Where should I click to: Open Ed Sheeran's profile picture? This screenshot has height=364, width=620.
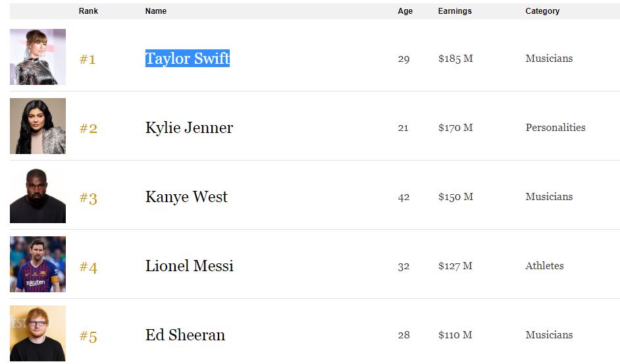[x=38, y=333]
